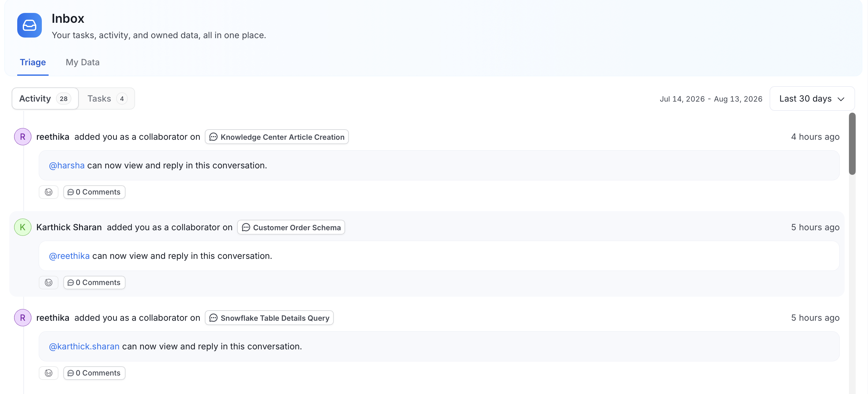Screen dimensions: 868x394
Task: Click the @karthick.sharan mention
Action: (x=84, y=346)
